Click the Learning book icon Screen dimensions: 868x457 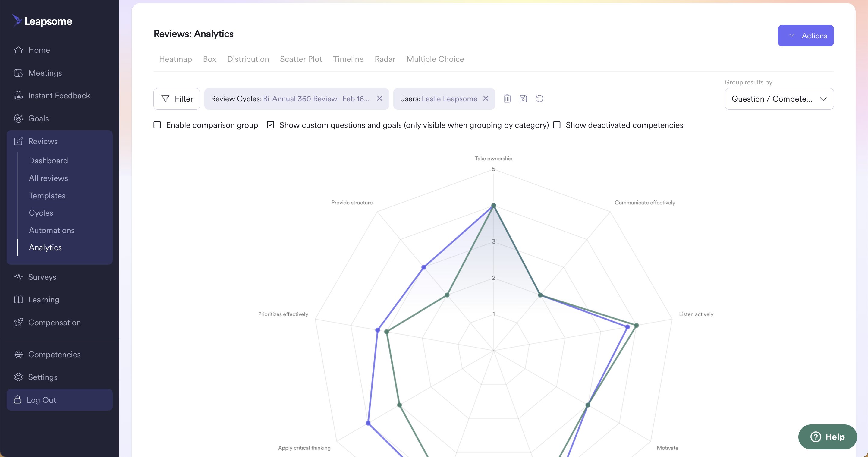pos(18,299)
